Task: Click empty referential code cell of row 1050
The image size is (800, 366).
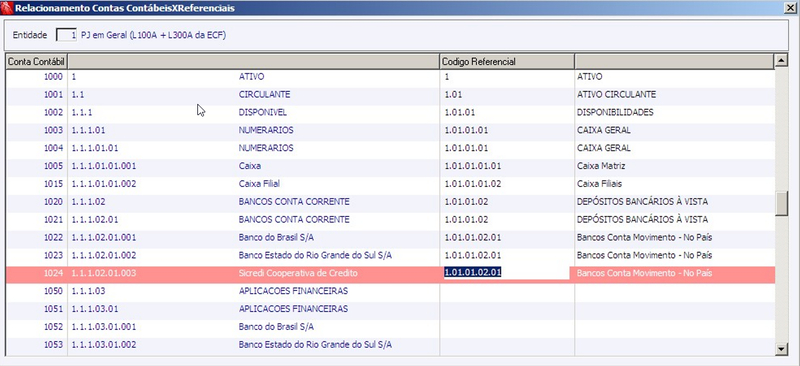Action: tap(507, 291)
